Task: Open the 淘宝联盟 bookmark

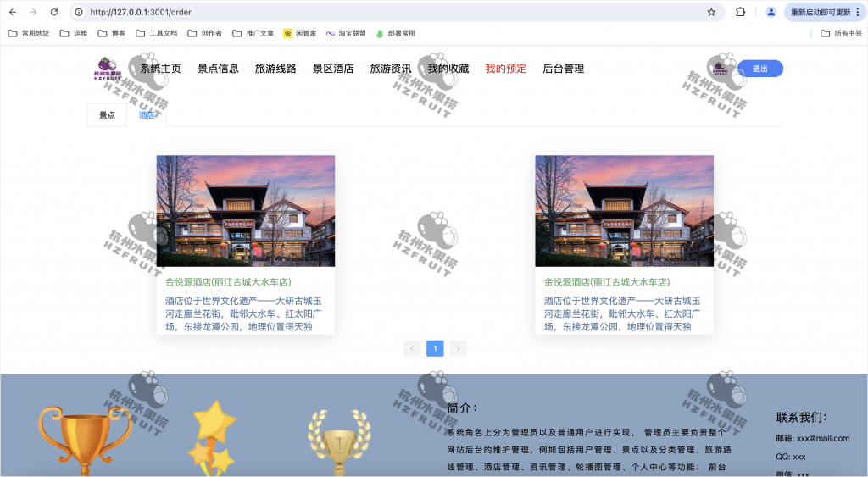Action: point(346,33)
